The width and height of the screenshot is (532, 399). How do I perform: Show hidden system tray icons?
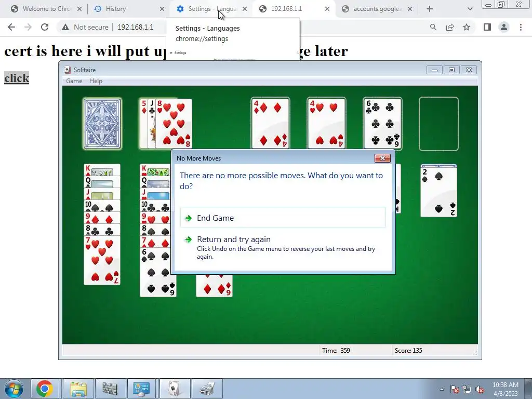(442, 389)
